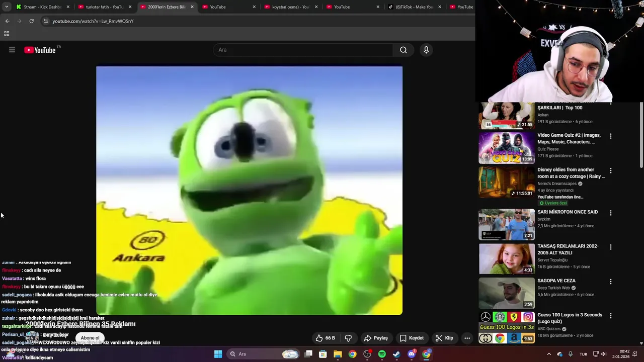
Task: Open the Quiz Please channel link
Action: [548, 149]
